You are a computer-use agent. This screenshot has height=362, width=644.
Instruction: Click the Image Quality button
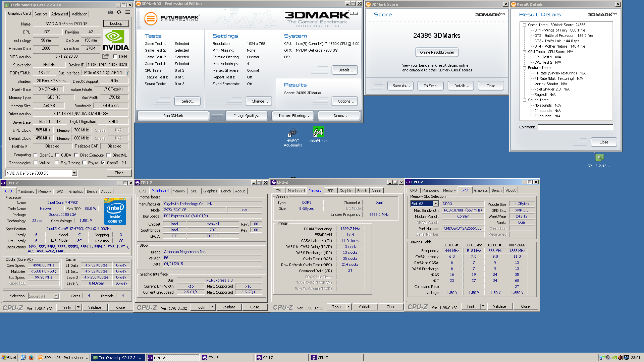tap(247, 116)
